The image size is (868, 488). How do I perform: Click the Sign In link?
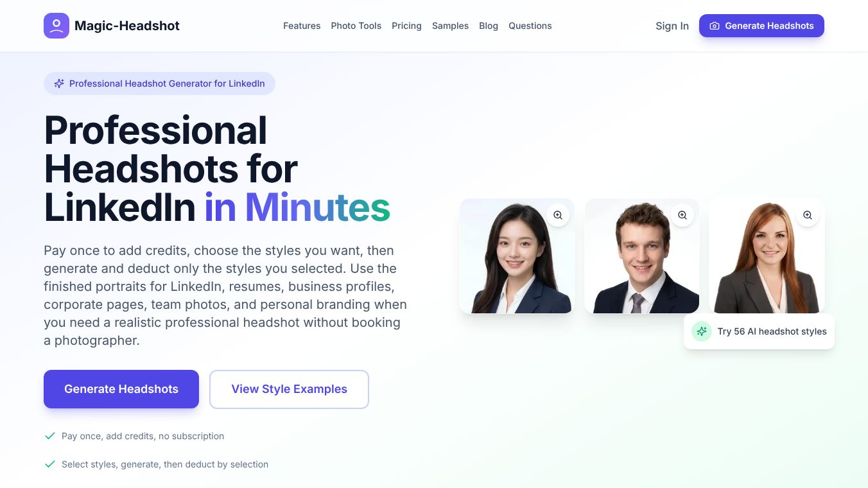pyautogui.click(x=672, y=26)
